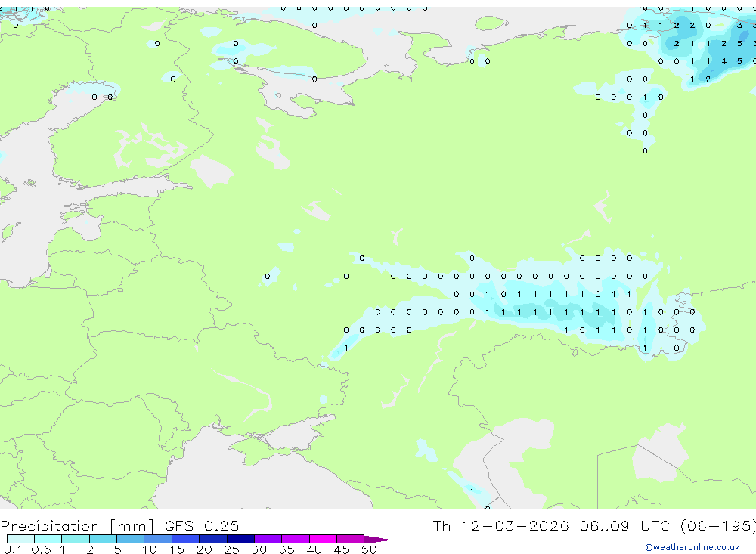The height and width of the screenshot is (554, 756).
Task: Pick the 10 to 15 mm legend swatch
Action: coord(158,539)
